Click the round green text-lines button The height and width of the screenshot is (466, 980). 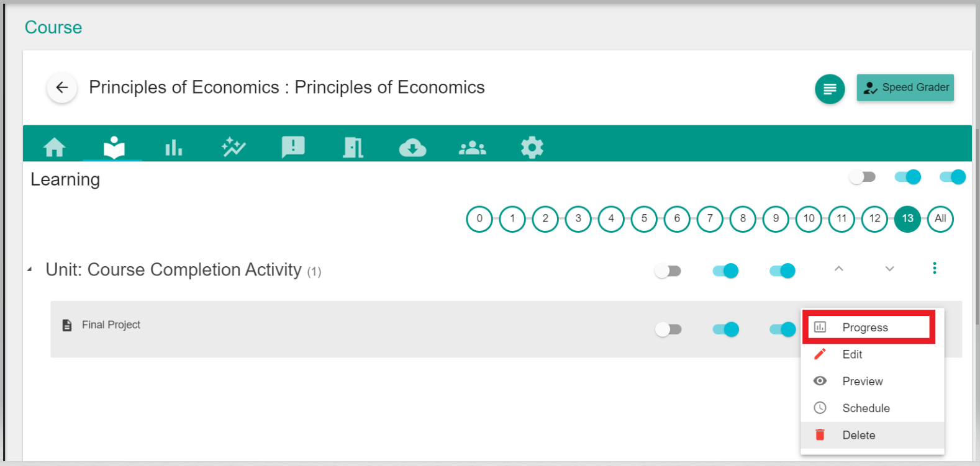[x=830, y=89]
